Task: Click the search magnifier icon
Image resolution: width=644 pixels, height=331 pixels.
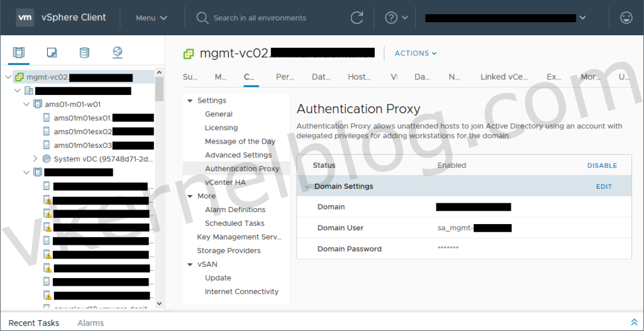Action: [202, 18]
